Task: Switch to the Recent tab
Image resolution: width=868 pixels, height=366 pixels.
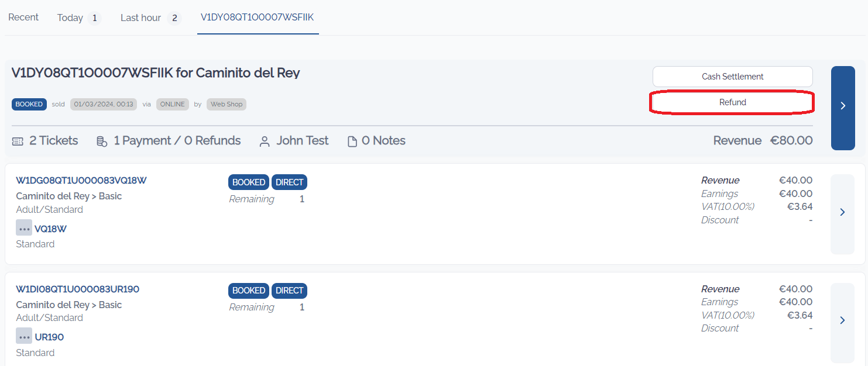Action: [23, 18]
